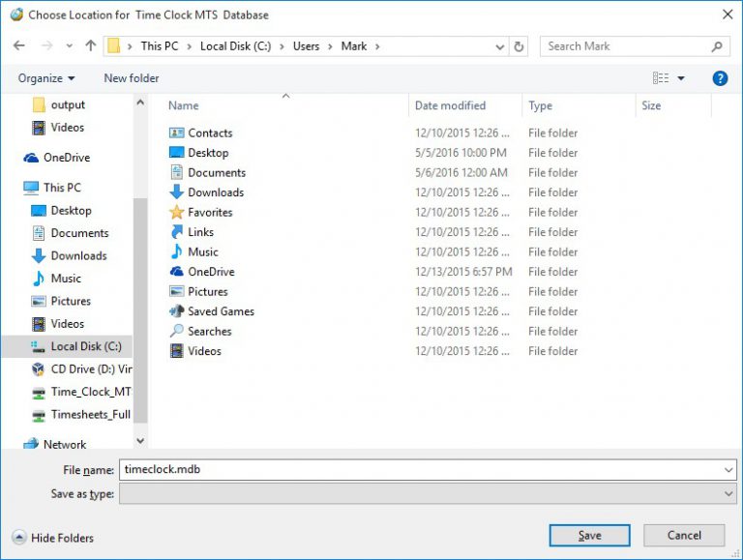
Task: Expand the chevron after Mark in path
Action: click(377, 46)
